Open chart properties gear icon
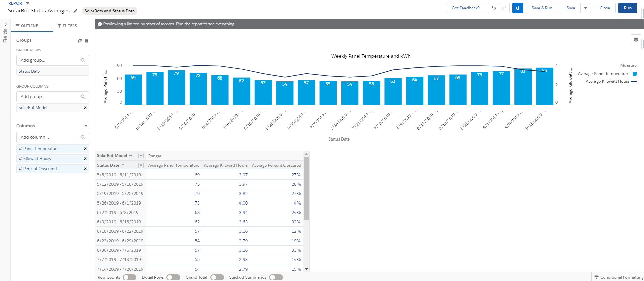 coord(636,40)
